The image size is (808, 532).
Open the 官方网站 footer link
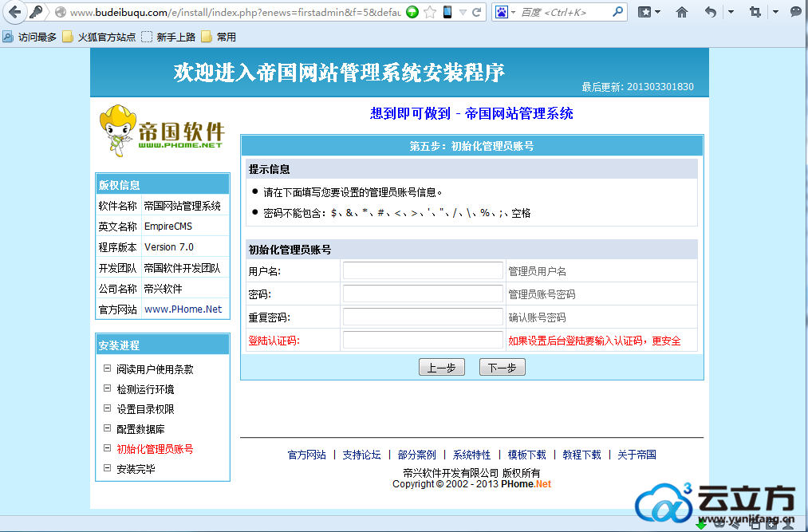point(306,455)
